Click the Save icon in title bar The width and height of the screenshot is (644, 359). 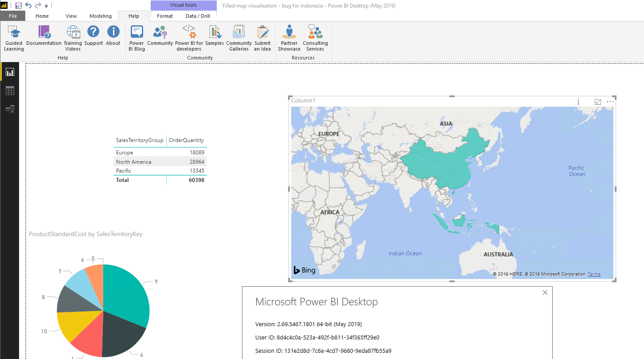(19, 6)
